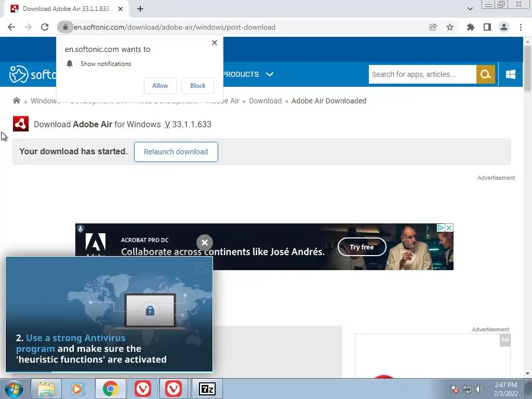The width and height of the screenshot is (532, 399).
Task: Toggle the browser side panel
Action: coord(487,27)
